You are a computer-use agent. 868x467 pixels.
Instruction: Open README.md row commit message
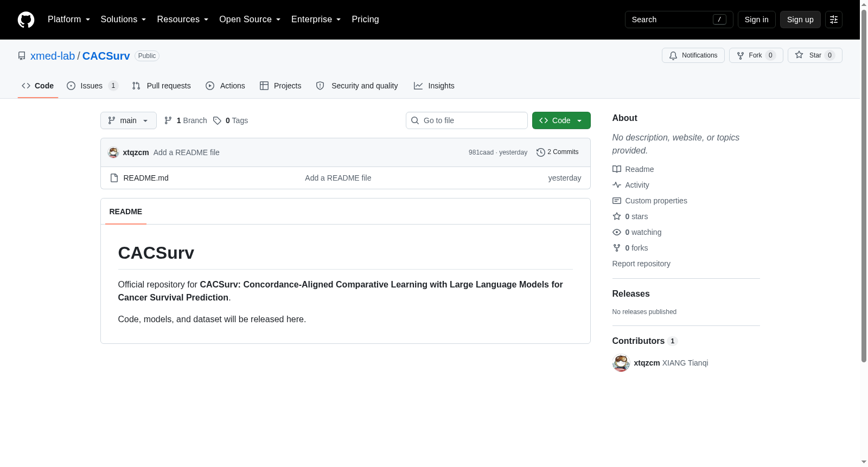coord(338,178)
